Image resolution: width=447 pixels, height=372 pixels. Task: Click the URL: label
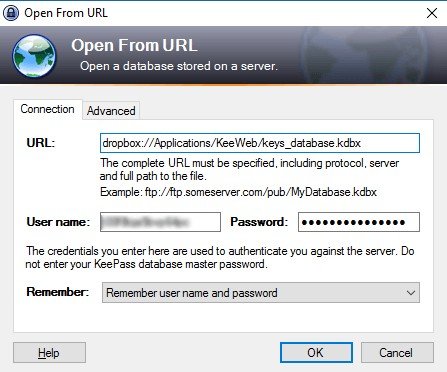point(41,143)
